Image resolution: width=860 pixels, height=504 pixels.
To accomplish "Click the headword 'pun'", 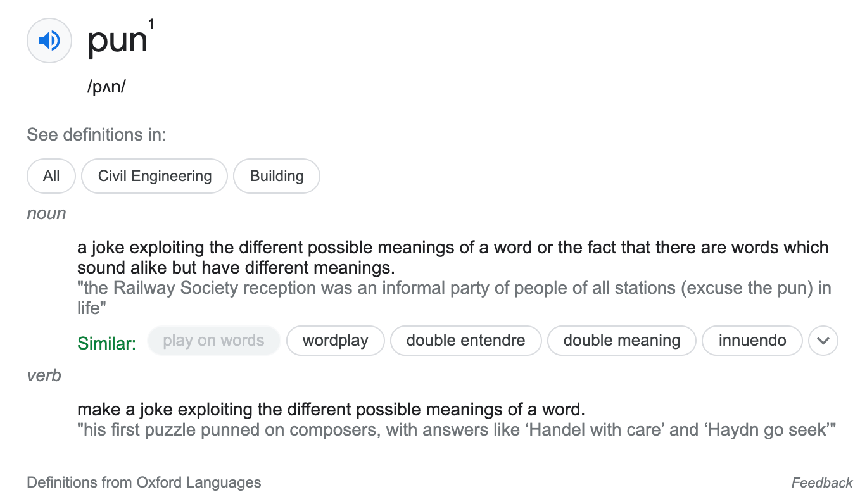I will click(118, 41).
